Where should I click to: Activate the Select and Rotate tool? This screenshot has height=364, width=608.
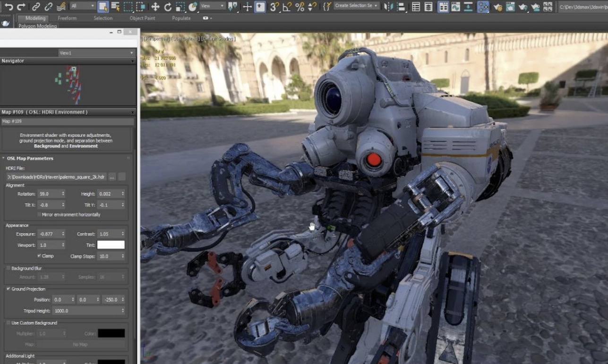coord(168,7)
